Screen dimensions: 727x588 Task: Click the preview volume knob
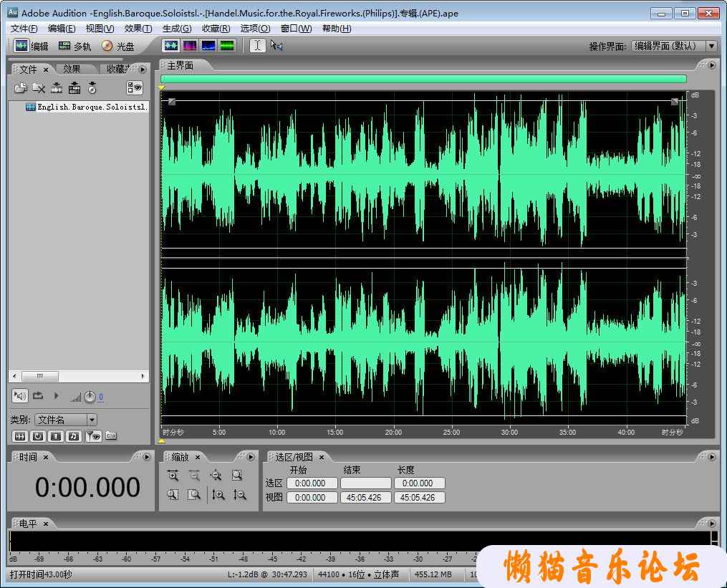[90, 397]
